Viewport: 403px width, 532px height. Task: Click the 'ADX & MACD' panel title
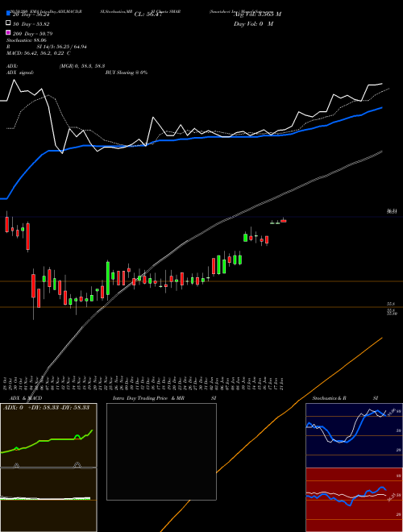26,398
